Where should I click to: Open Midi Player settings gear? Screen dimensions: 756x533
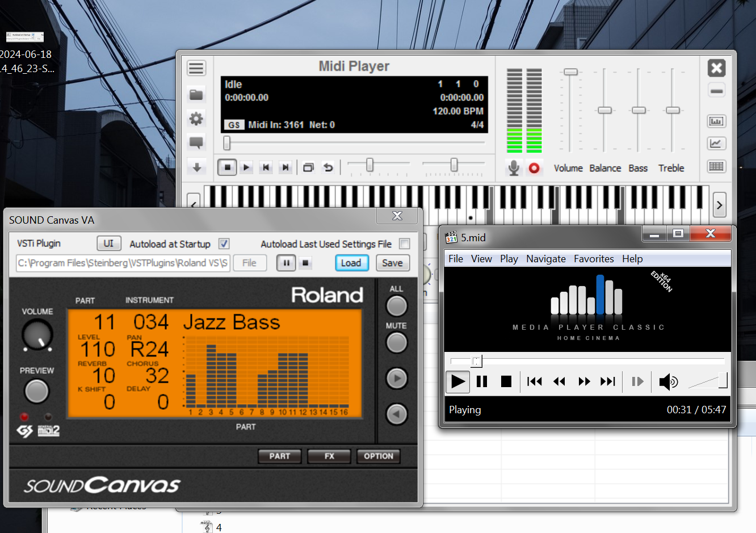196,119
